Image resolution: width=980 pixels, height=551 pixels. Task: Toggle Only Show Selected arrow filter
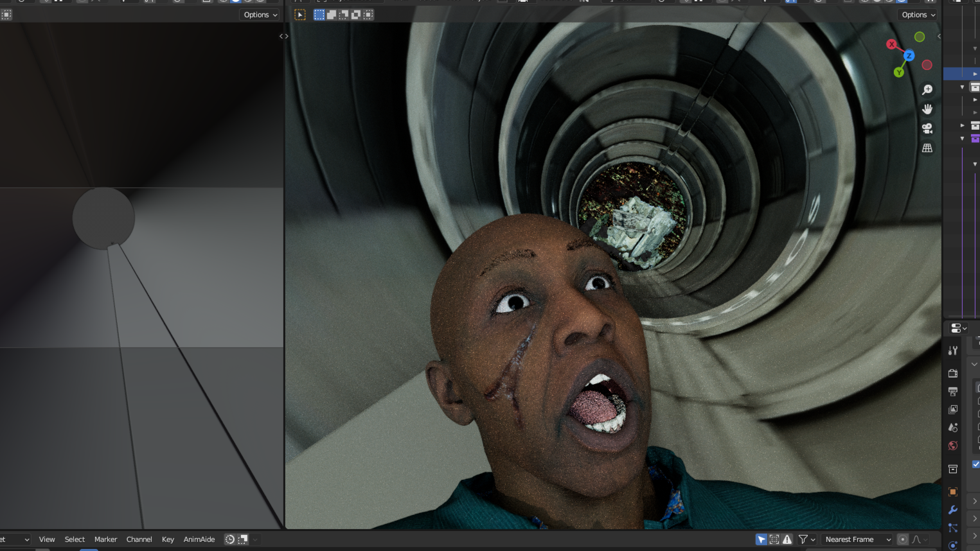pos(761,539)
